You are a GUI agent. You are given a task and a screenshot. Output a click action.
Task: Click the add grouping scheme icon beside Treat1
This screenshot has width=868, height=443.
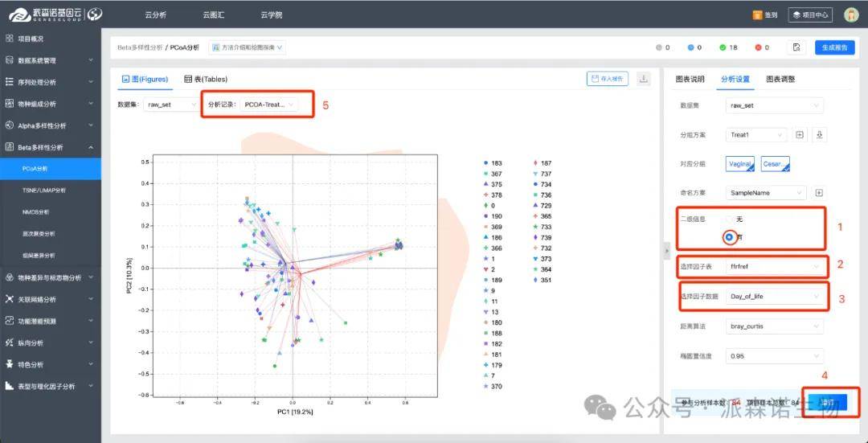(x=800, y=135)
